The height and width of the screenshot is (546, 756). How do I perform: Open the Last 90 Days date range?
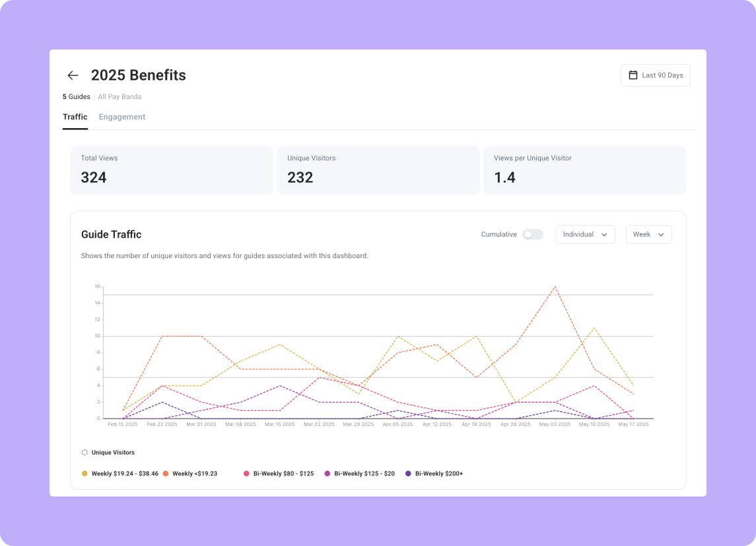pyautogui.click(x=655, y=75)
